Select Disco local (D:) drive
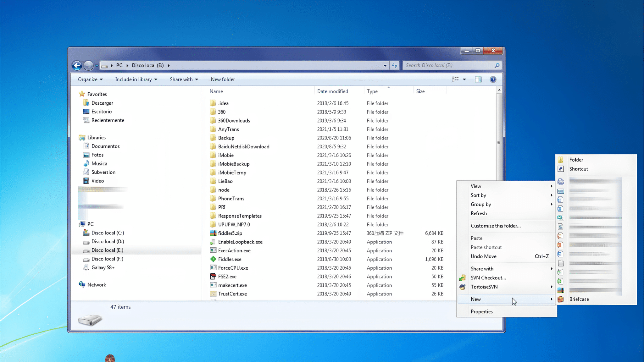 tap(108, 242)
